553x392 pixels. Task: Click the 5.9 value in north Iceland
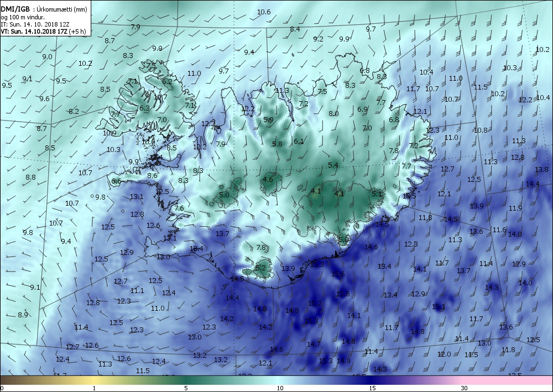coord(268,119)
